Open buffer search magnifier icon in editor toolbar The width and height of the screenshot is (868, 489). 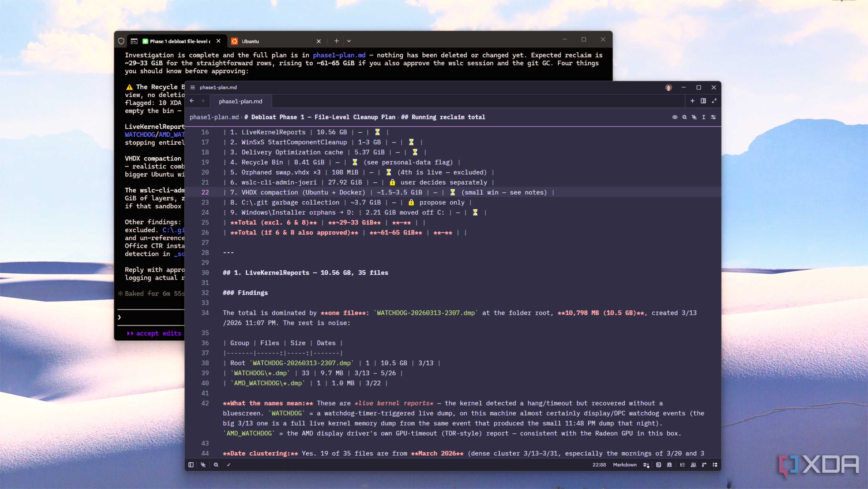pyautogui.click(x=684, y=117)
